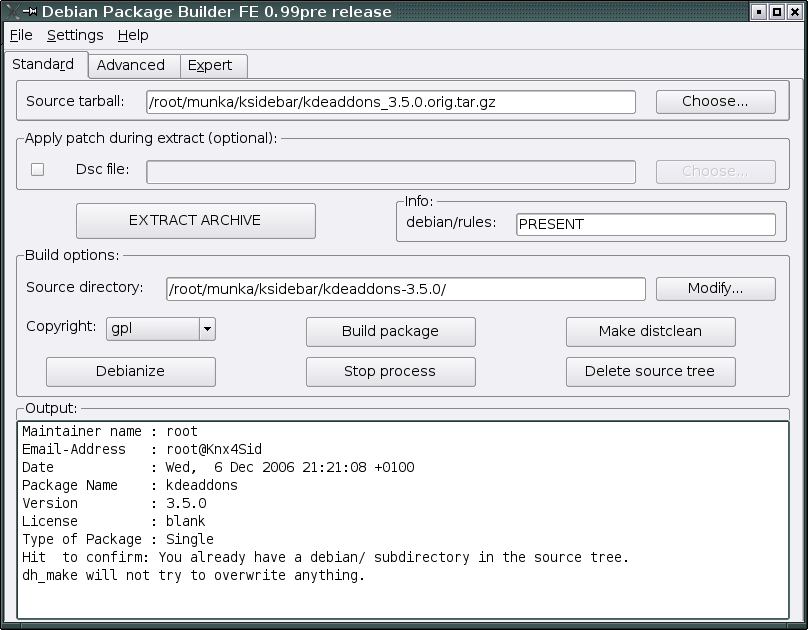
Task: Click the Date line in output
Action: (x=218, y=467)
